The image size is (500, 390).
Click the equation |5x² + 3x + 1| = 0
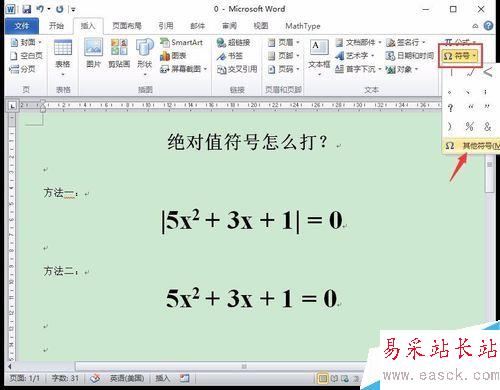(x=252, y=221)
